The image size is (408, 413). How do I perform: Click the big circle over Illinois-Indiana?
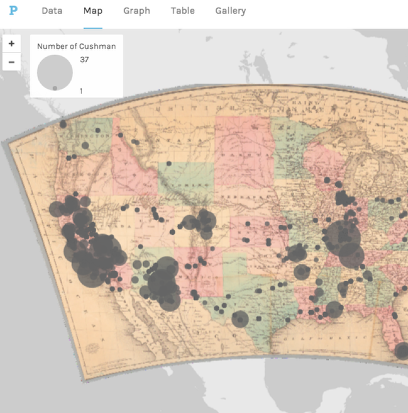point(342,238)
